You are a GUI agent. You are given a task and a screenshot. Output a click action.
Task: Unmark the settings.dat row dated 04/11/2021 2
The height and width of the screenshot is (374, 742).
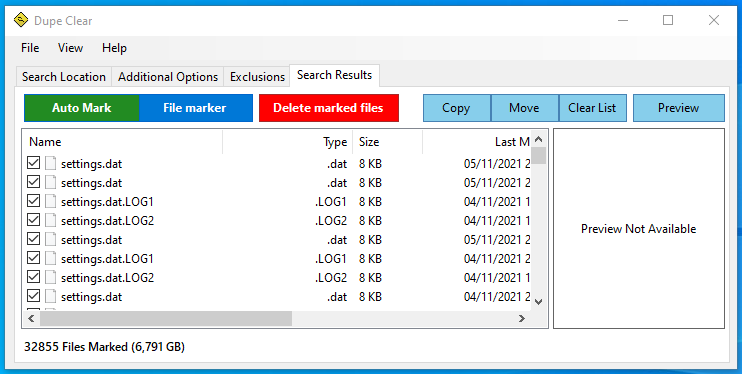click(x=33, y=296)
